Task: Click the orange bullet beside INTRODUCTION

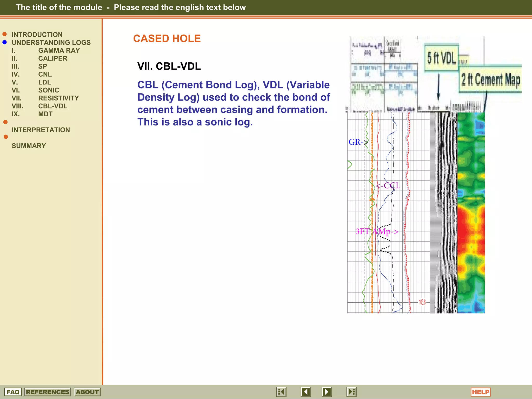Action: coord(4,34)
